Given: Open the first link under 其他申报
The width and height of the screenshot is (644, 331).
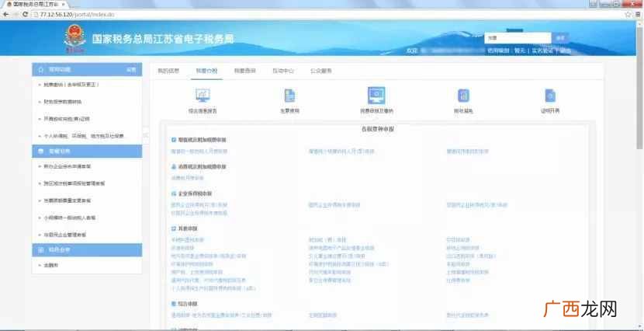Looking at the screenshot, I should pos(187,240).
